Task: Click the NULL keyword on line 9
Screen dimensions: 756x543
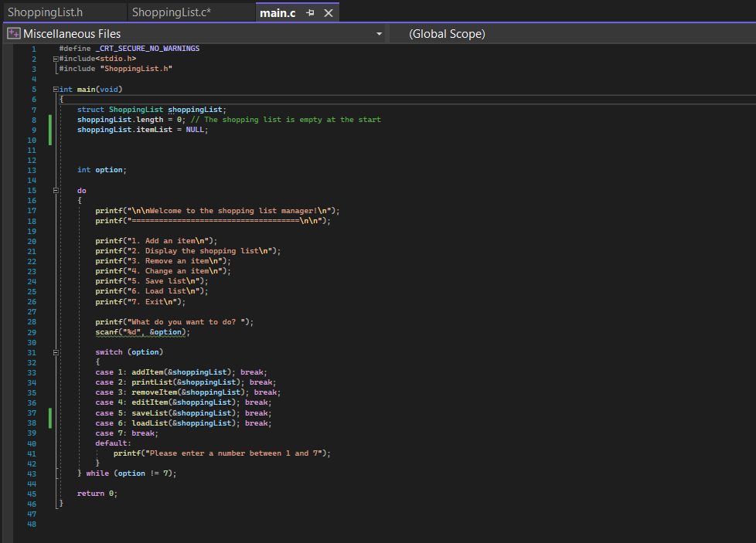Action: tap(196, 130)
